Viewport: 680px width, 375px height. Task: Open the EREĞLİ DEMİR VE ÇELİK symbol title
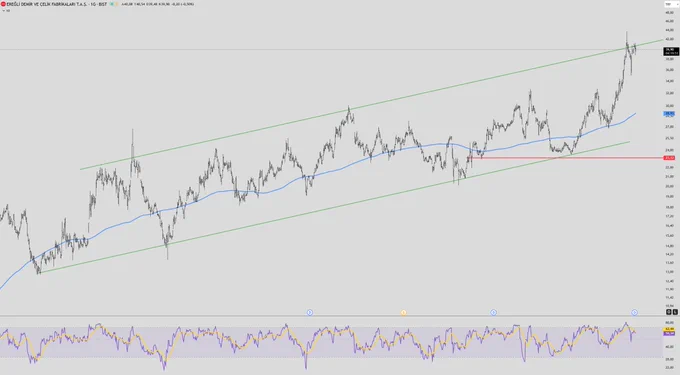56,4
